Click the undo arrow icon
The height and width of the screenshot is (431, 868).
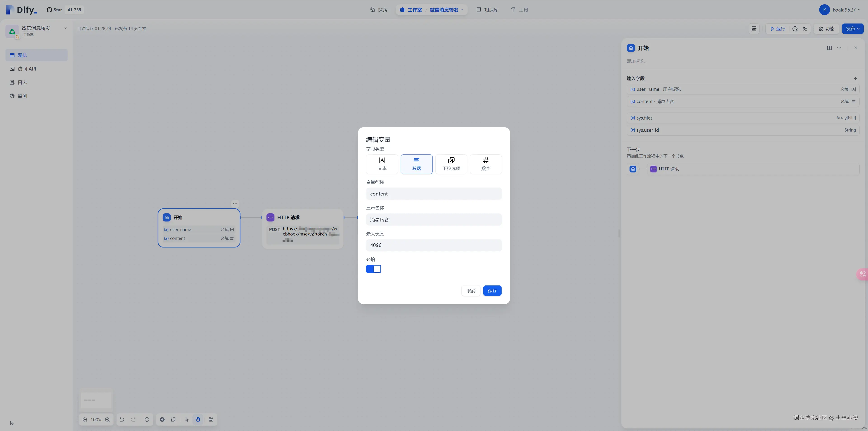pos(122,419)
